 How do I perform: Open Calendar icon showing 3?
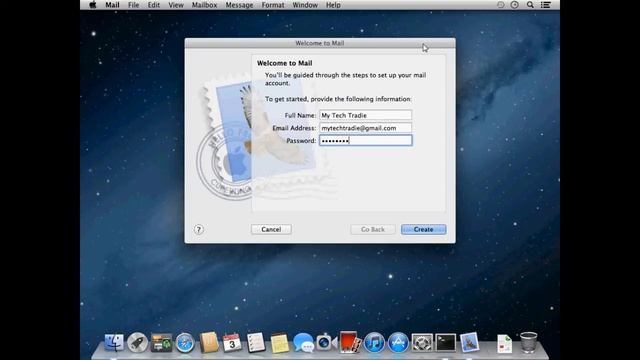[x=232, y=342]
